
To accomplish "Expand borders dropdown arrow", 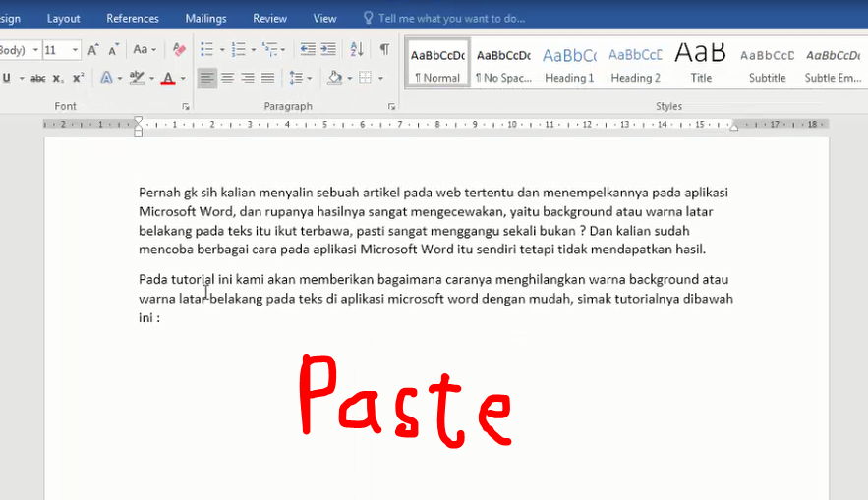I will coord(380,79).
